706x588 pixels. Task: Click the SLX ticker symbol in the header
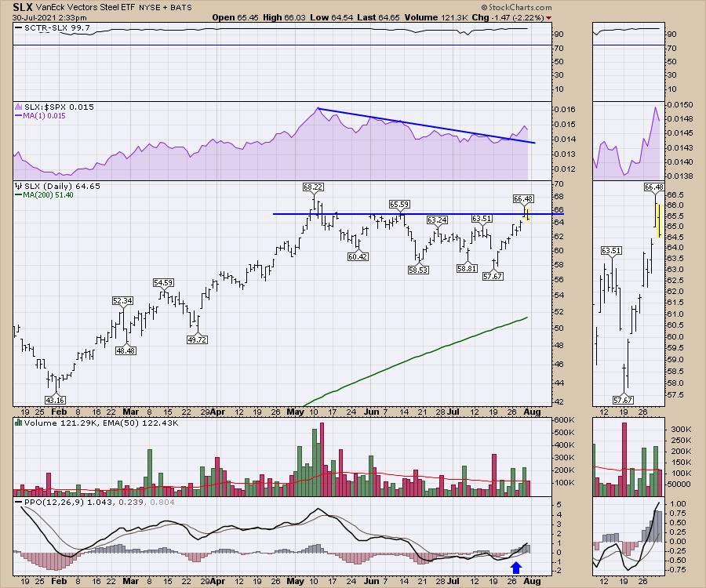21,7
